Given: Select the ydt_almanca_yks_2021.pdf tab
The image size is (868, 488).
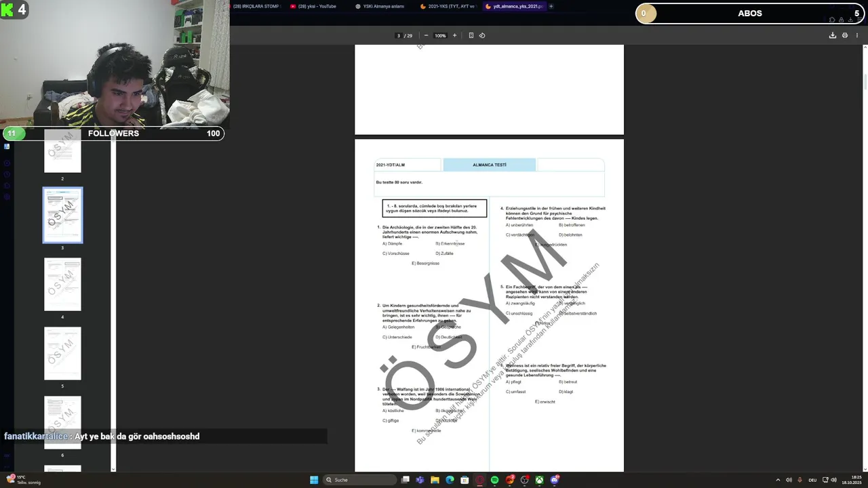Looking at the screenshot, I should 513,6.
